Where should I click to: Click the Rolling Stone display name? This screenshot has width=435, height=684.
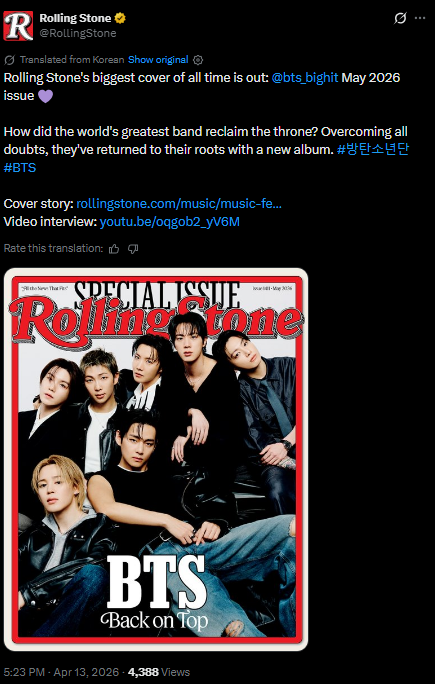[75, 18]
